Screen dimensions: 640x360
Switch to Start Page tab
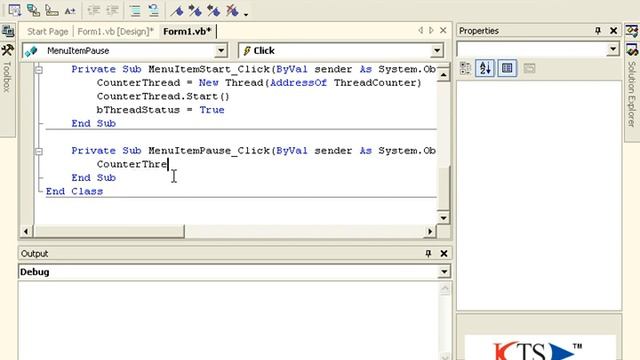[47, 31]
